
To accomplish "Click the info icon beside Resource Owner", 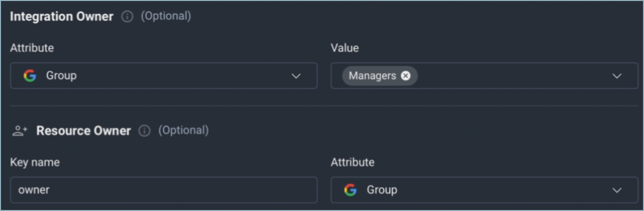I will pyautogui.click(x=145, y=131).
